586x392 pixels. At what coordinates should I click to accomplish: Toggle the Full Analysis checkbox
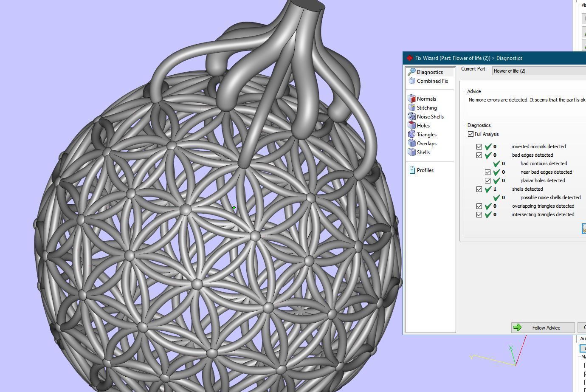tap(470, 134)
